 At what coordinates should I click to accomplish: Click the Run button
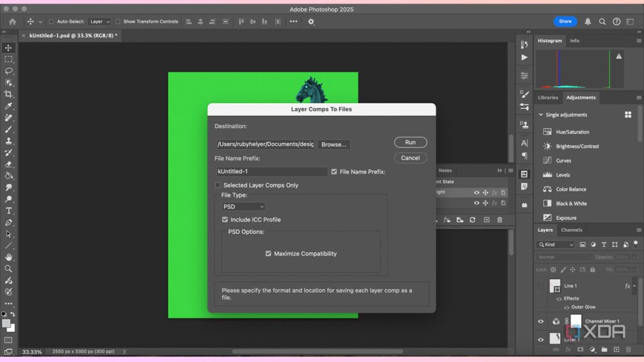click(410, 142)
